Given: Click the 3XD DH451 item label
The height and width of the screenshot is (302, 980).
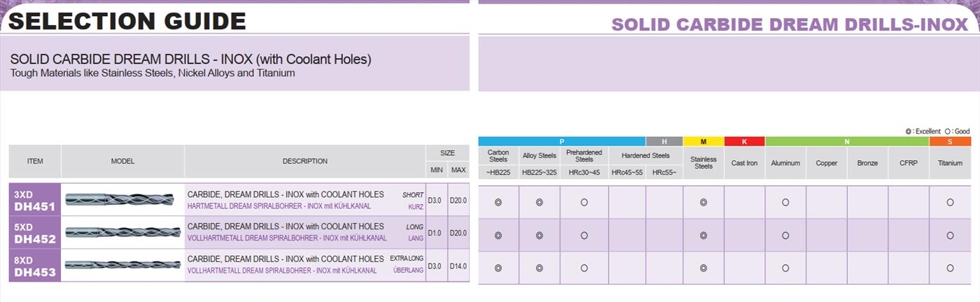Looking at the screenshot, I should click(x=35, y=200).
